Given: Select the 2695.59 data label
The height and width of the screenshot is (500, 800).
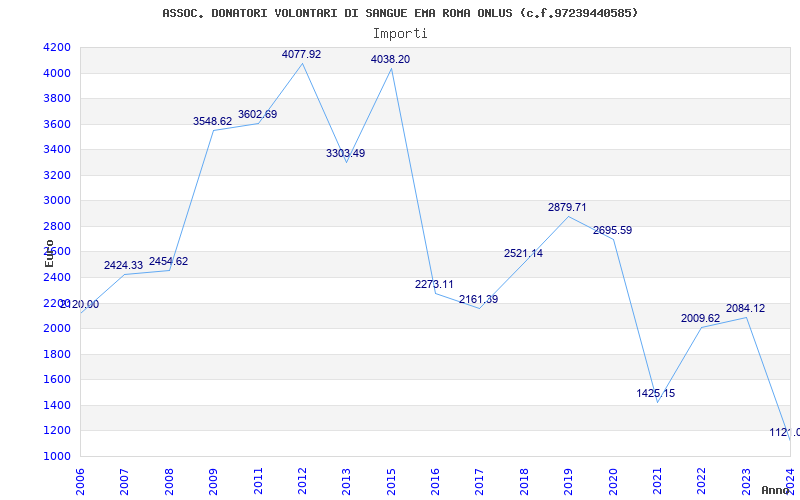Looking at the screenshot, I should click(612, 230).
